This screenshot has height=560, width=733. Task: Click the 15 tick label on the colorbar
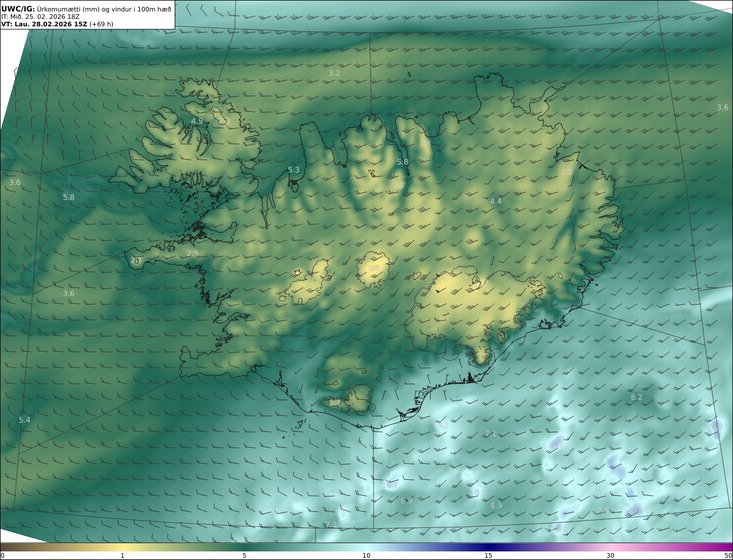pyautogui.click(x=488, y=555)
